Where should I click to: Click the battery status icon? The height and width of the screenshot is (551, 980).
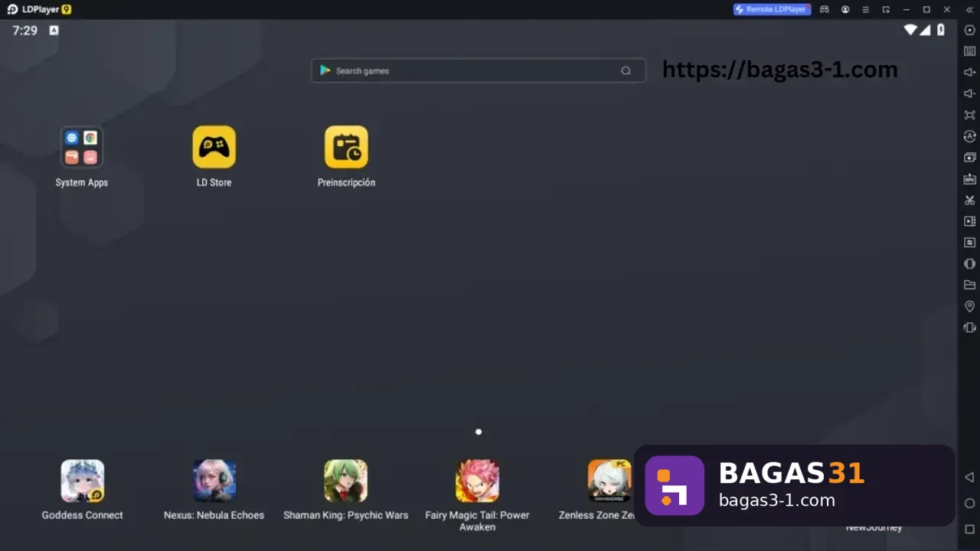[941, 30]
